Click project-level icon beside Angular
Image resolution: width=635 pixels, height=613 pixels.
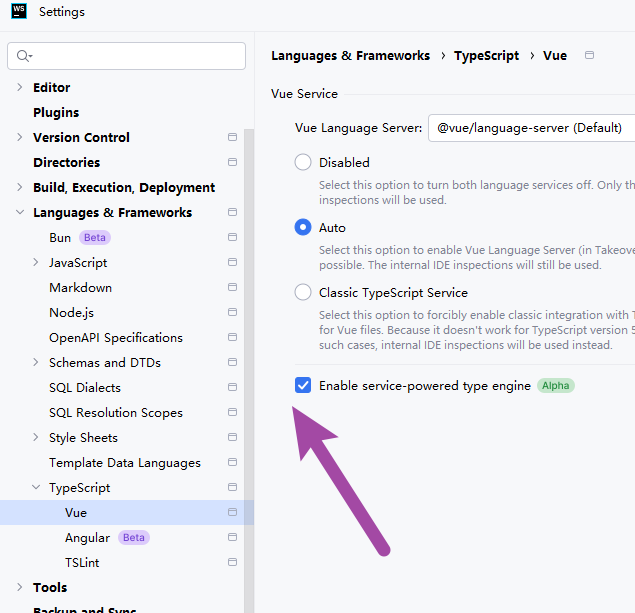[232, 537]
